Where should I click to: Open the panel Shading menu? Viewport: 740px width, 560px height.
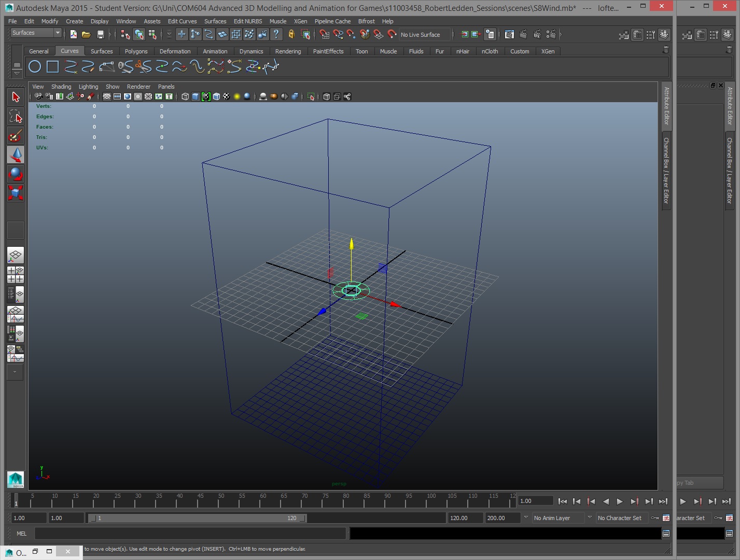click(61, 87)
